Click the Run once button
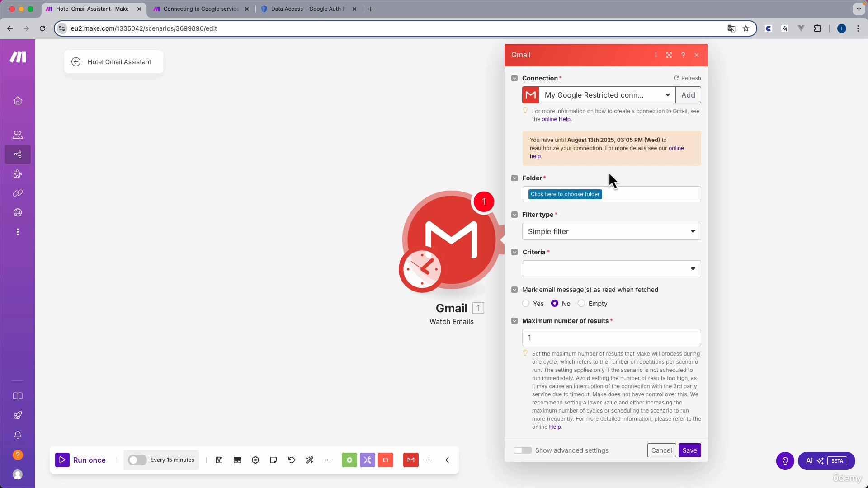Image resolution: width=868 pixels, height=488 pixels. point(80,460)
